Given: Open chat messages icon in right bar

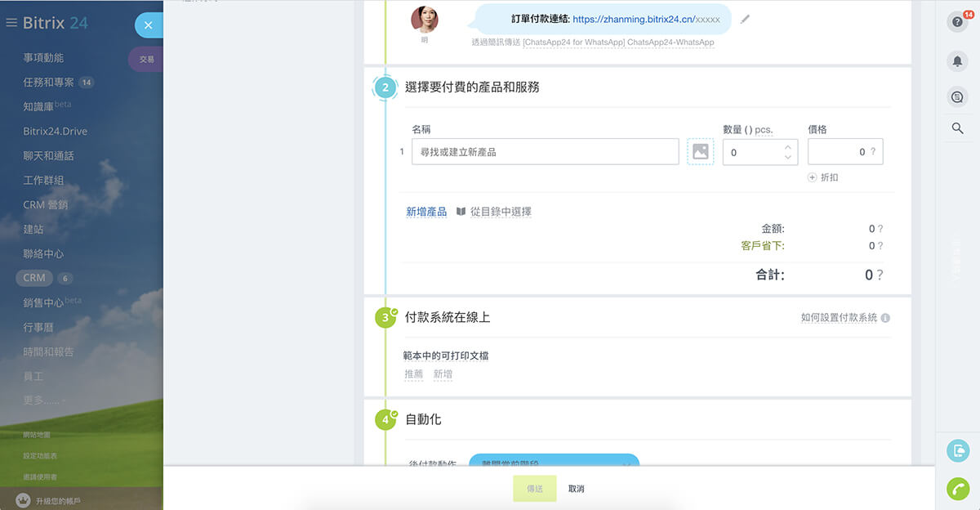Looking at the screenshot, I should (957, 97).
